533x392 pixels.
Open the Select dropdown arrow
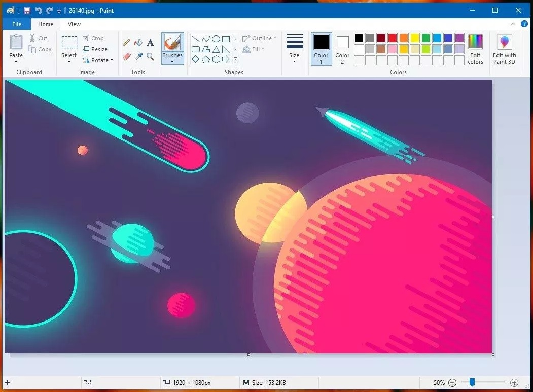[69, 62]
